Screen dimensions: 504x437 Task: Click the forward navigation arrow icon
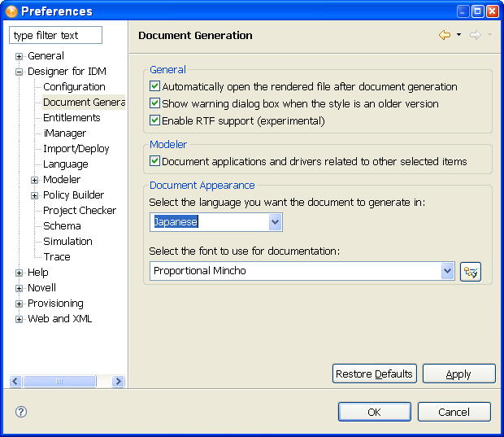(x=475, y=36)
